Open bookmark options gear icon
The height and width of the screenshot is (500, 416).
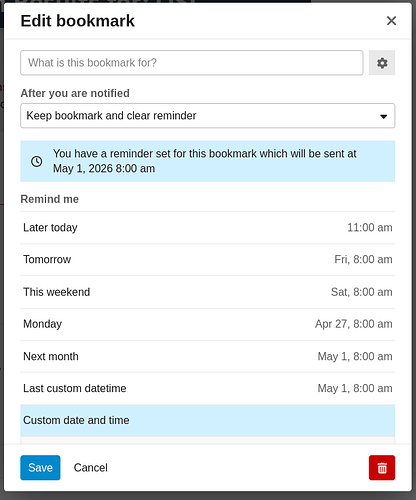382,63
